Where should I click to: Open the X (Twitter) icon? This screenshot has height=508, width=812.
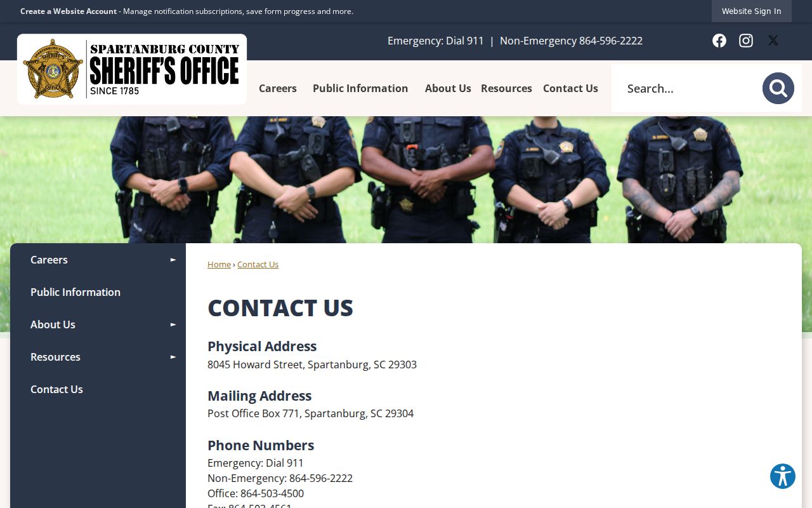773,41
